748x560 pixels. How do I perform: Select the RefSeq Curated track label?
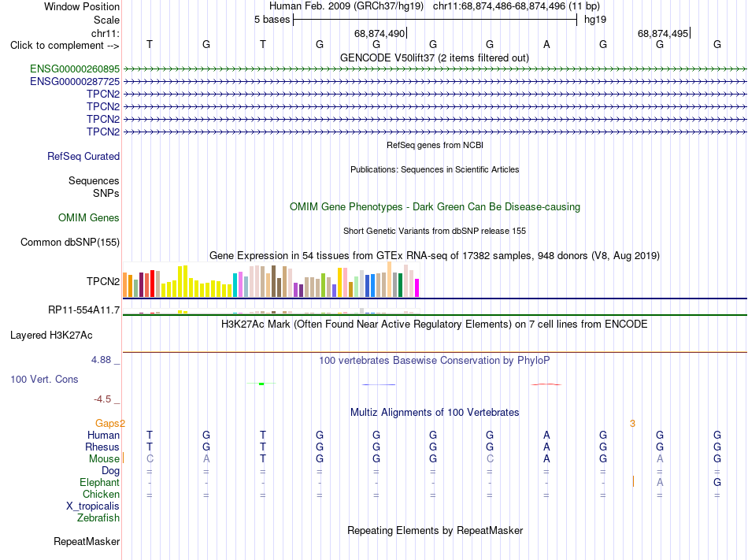coord(83,157)
